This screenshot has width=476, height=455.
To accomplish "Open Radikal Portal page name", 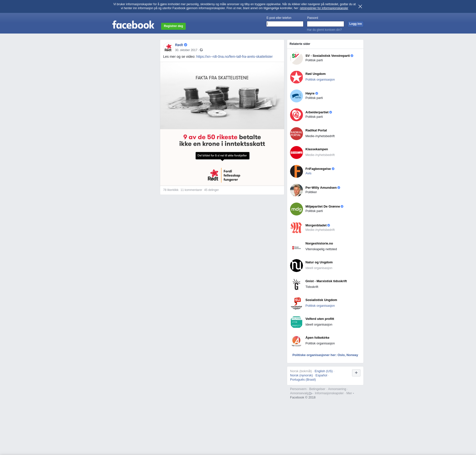I will 316,130.
